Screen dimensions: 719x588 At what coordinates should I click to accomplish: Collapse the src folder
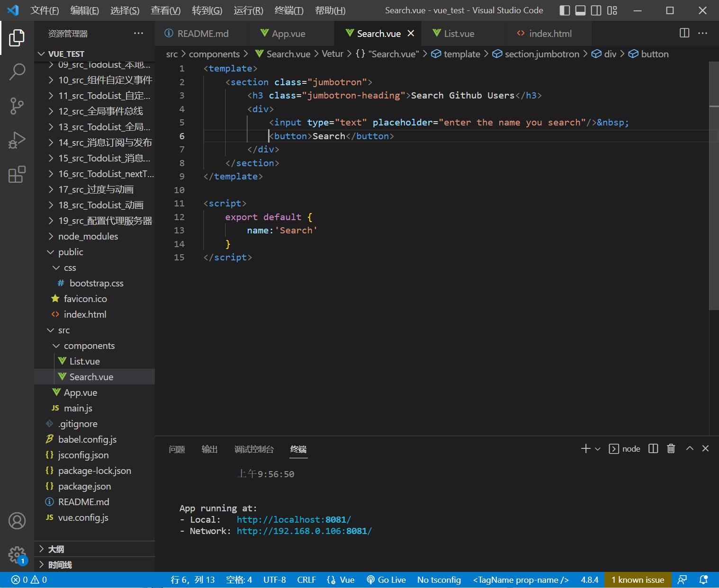point(95,330)
